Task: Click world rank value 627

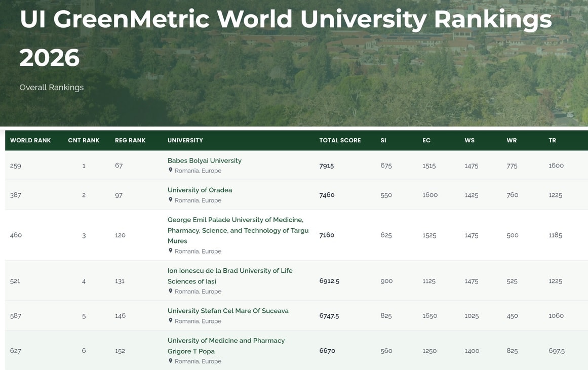Action: click(x=15, y=351)
